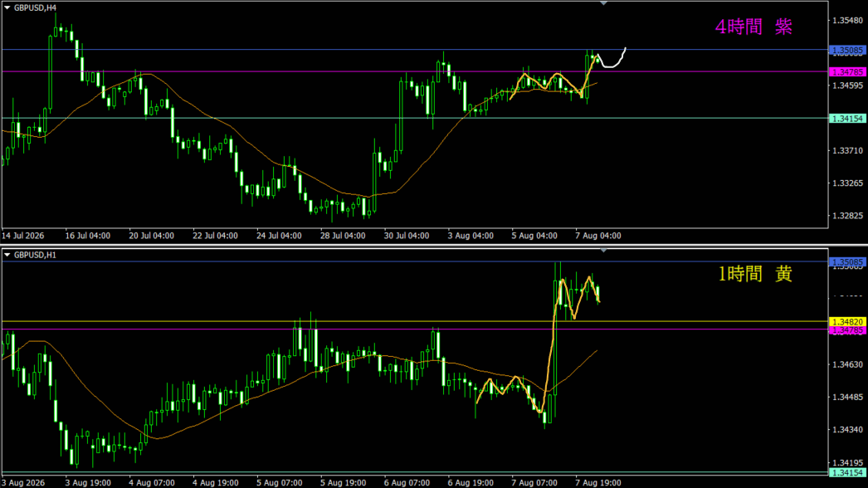Click the '30 Jul 04:00' time axis label
The height and width of the screenshot is (488, 868).
(x=407, y=236)
